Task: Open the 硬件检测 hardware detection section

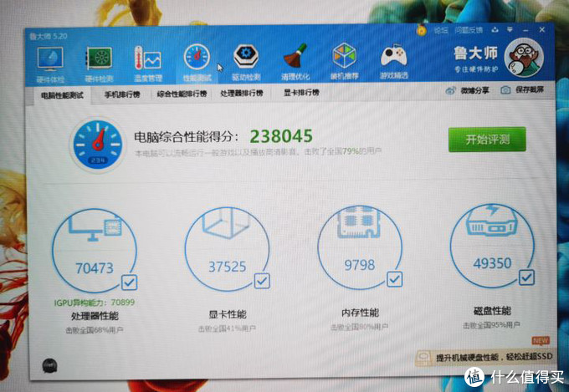Action: 99,64
